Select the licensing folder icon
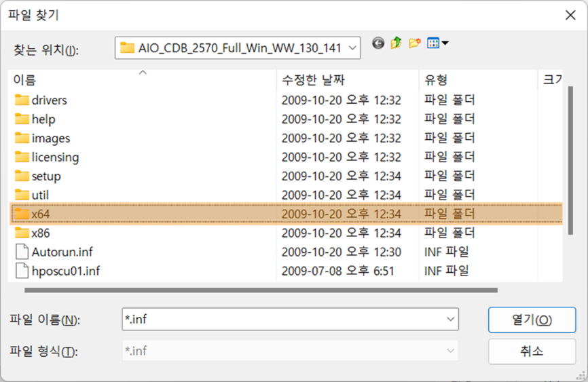 [22, 157]
